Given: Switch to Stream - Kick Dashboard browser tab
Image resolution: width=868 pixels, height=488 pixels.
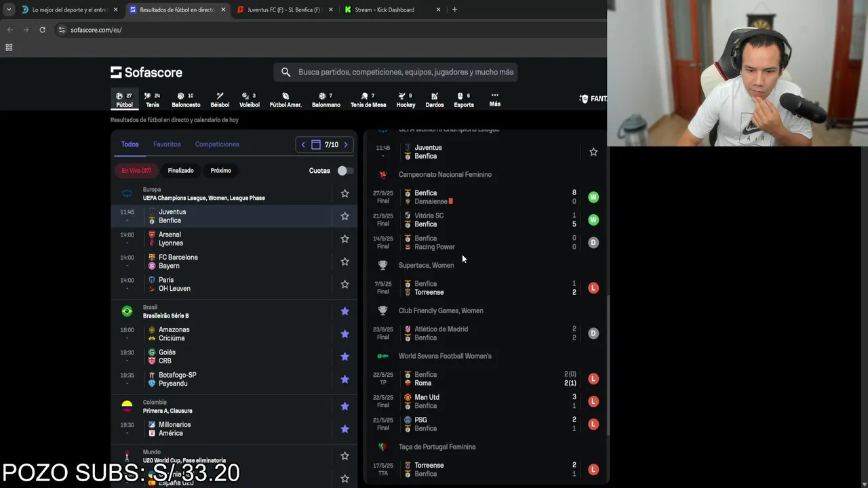Looking at the screenshot, I should pos(392,9).
